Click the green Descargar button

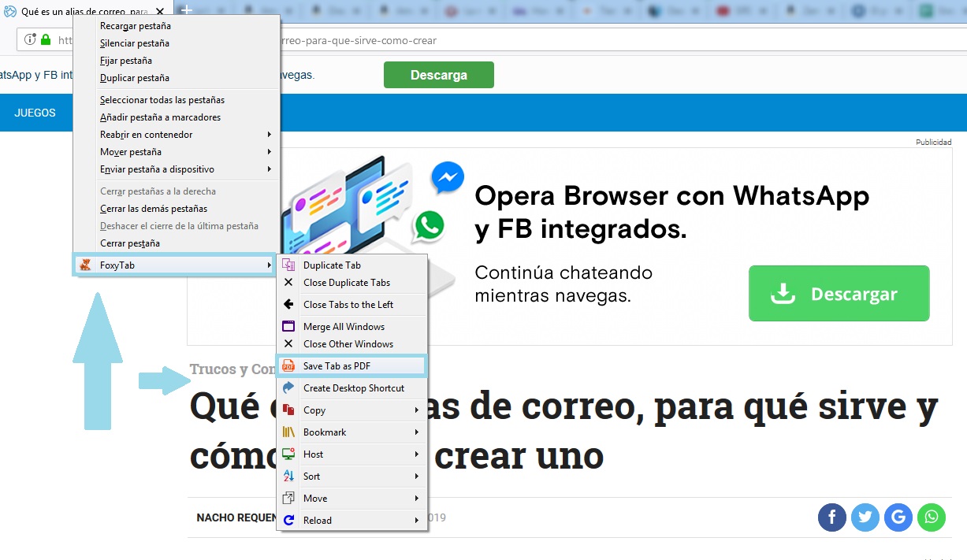point(838,293)
